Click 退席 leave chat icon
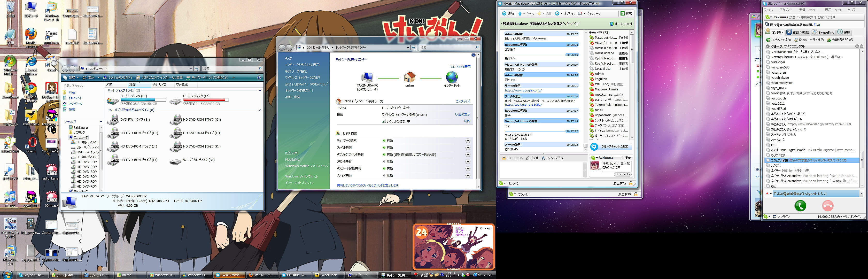 tap(622, 13)
